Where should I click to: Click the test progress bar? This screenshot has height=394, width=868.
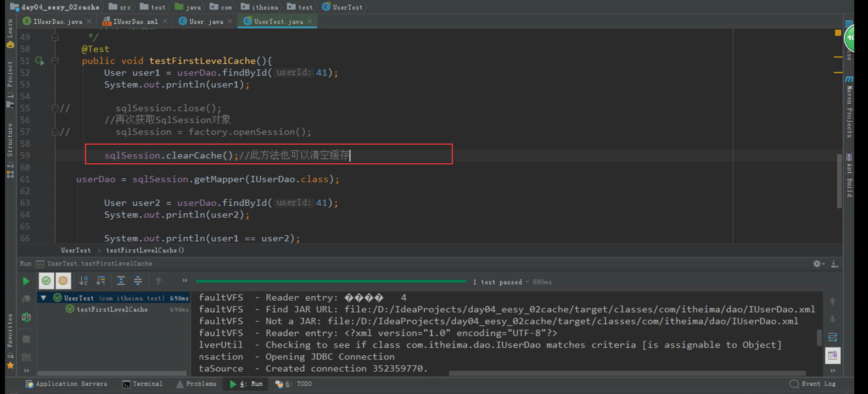pyautogui.click(x=331, y=281)
